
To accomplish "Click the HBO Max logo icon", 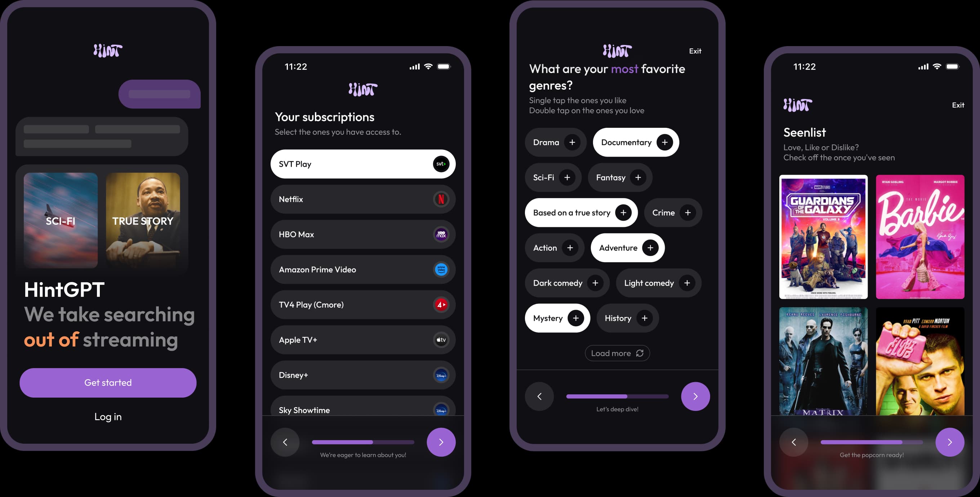I will pyautogui.click(x=441, y=234).
